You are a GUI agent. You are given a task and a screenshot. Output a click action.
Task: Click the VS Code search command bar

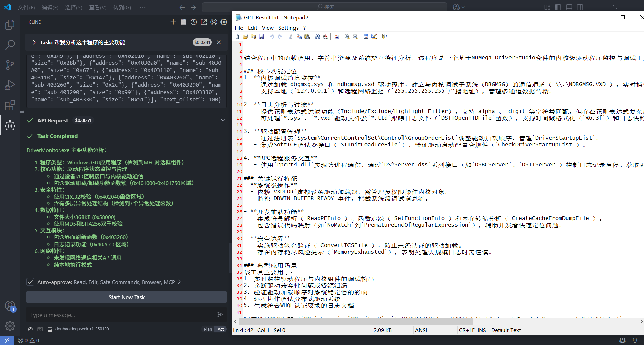325,7
